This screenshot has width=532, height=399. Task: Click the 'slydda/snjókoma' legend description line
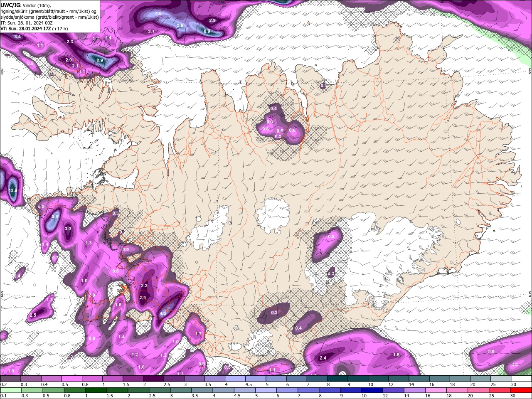(x=49, y=17)
